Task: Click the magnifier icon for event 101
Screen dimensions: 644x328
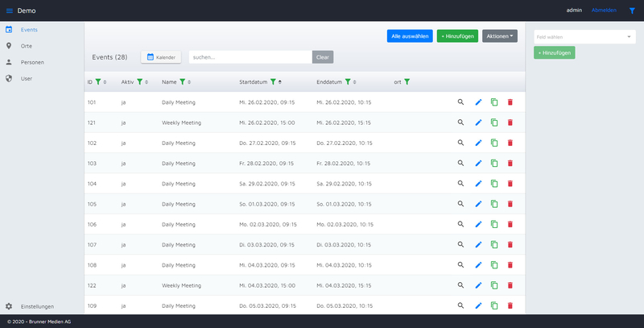Action: click(x=461, y=102)
